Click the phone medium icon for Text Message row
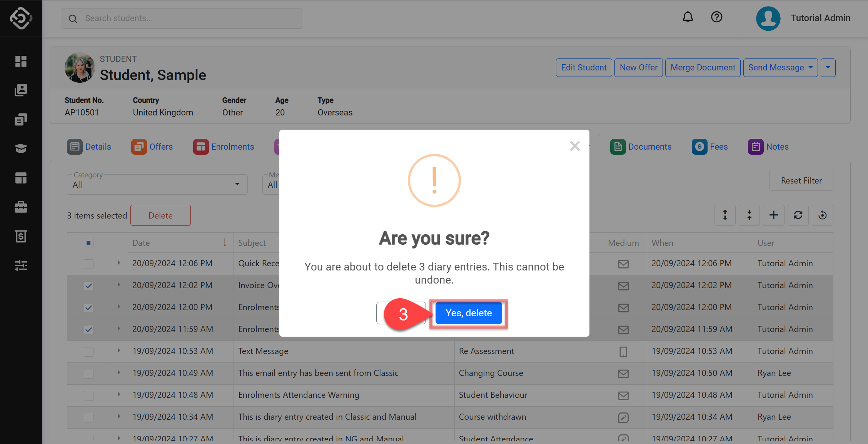 coord(623,352)
